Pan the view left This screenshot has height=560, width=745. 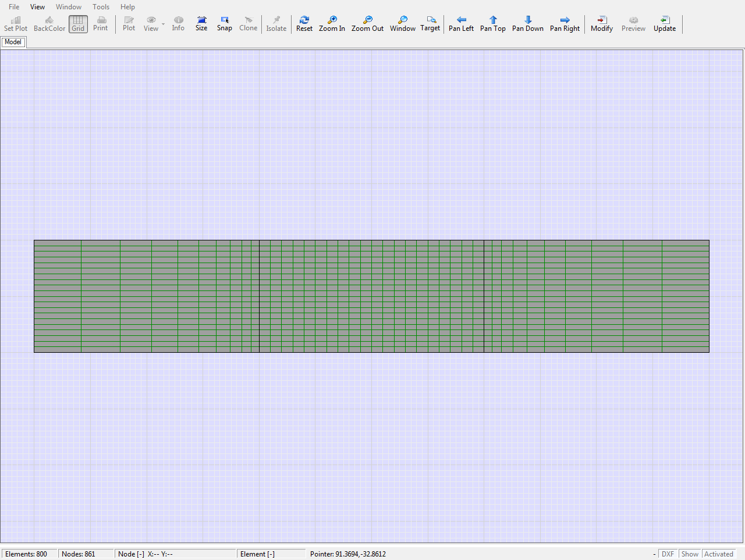(461, 24)
